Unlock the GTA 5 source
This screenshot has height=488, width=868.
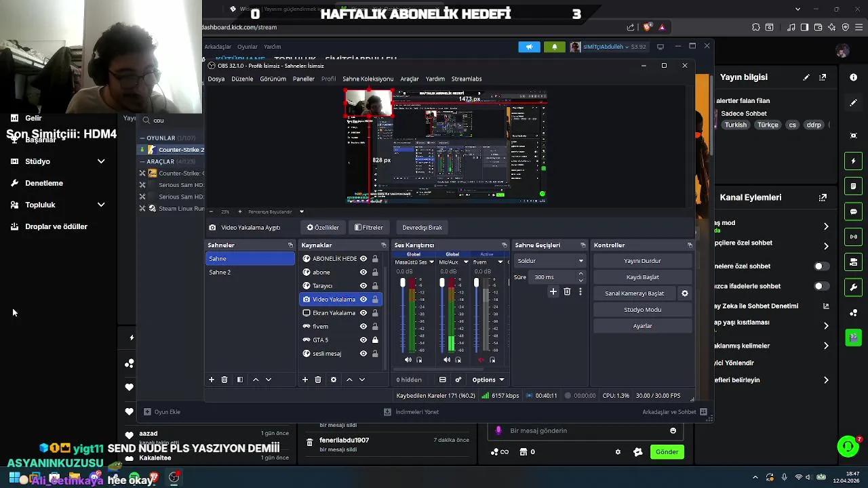375,340
